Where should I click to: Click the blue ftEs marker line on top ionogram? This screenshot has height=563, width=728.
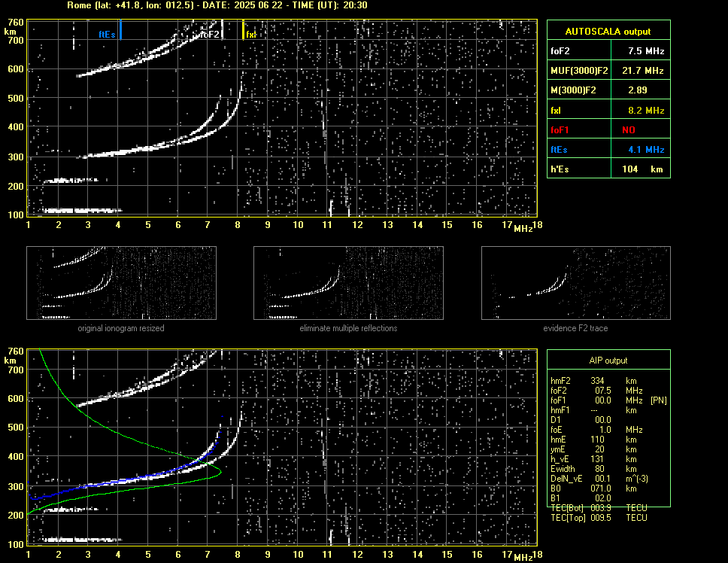pyautogui.click(x=121, y=29)
